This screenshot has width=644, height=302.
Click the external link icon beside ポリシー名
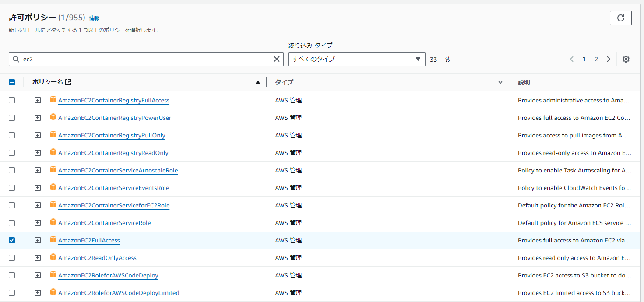(68, 82)
